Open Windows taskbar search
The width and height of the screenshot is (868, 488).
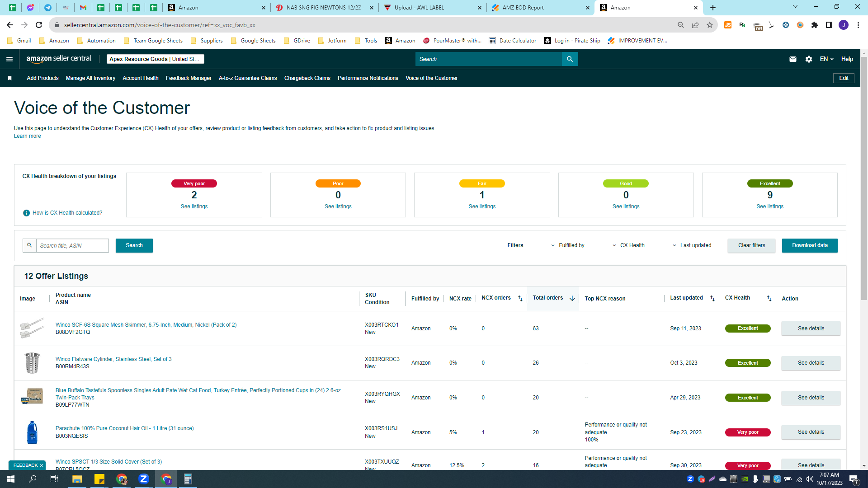pos(33,479)
